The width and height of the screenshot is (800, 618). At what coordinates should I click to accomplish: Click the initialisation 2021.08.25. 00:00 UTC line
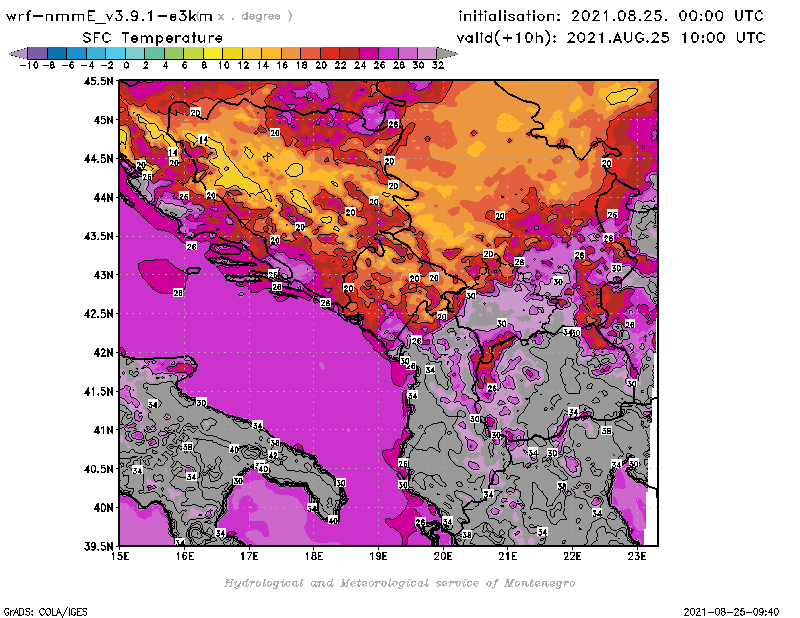coord(611,16)
